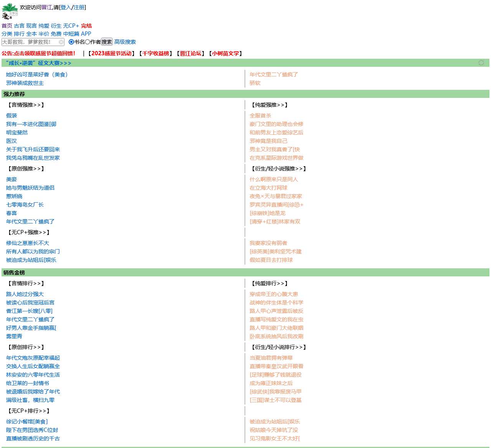Open the 全本 navigation link
Image resolution: width=491 pixels, height=448 pixels.
31,34
